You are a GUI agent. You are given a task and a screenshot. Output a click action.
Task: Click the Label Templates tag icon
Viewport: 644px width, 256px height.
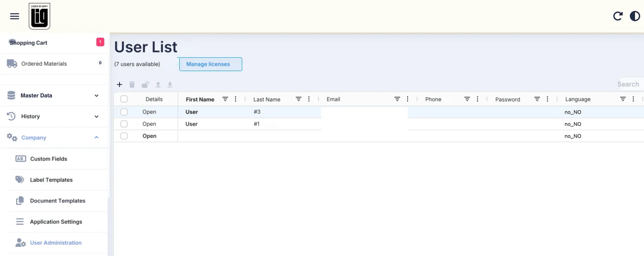[20, 179]
